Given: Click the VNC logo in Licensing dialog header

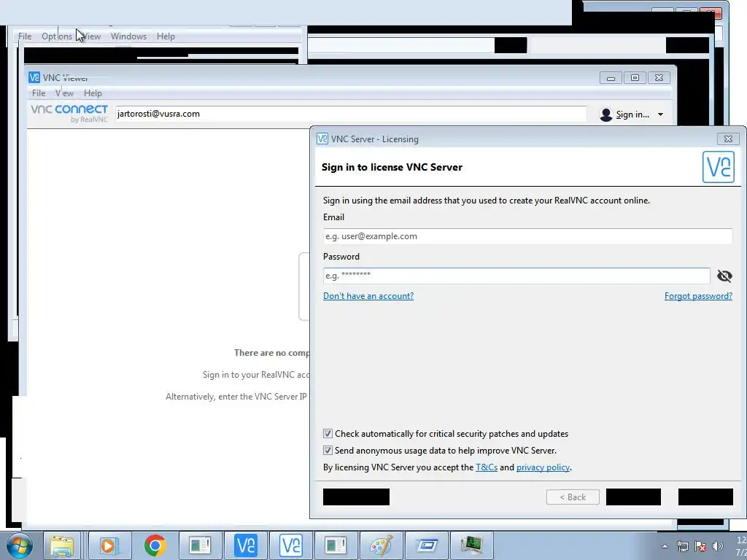Looking at the screenshot, I should point(718,167).
